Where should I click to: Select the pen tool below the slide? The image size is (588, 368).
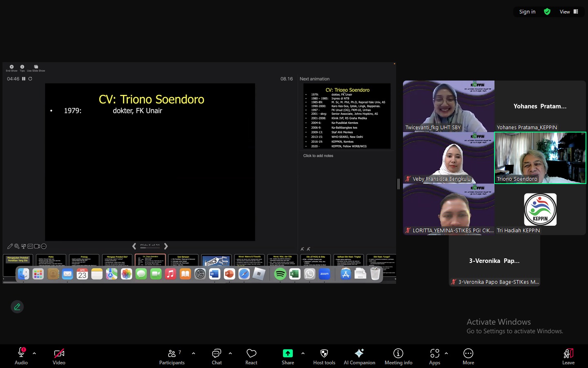point(10,246)
